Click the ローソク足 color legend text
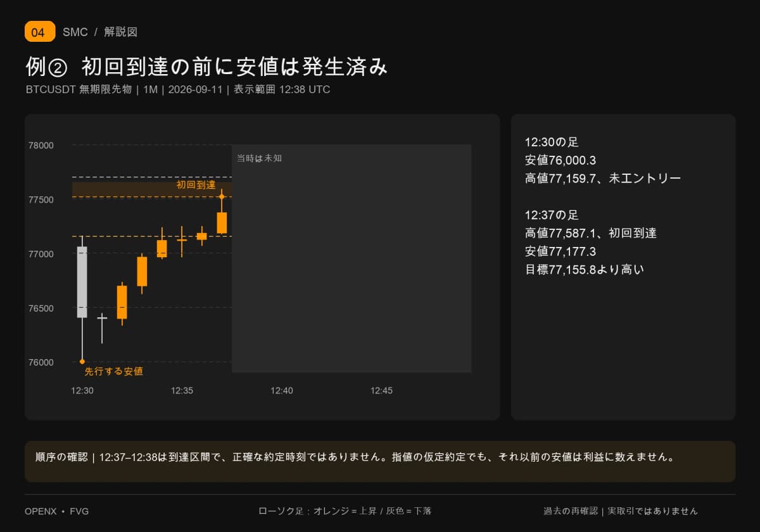Screen dimensions: 760x532 (x=345, y=511)
